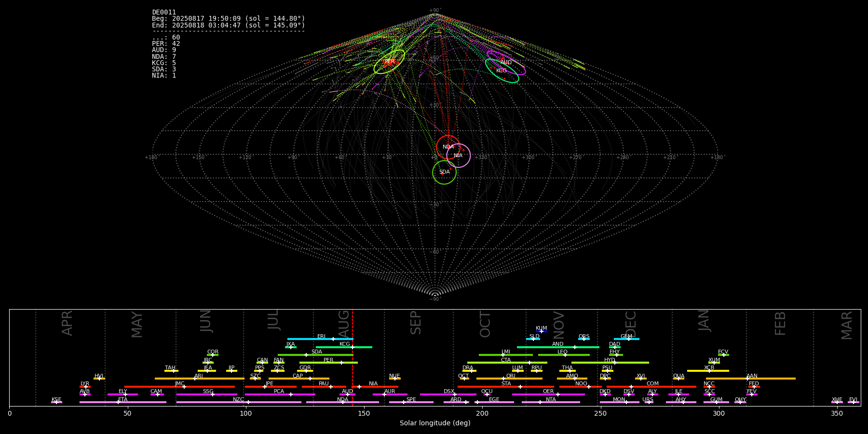Click the '...: 60' sporadic count entry
Viewport: 868px width, 434px height.
[166, 38]
